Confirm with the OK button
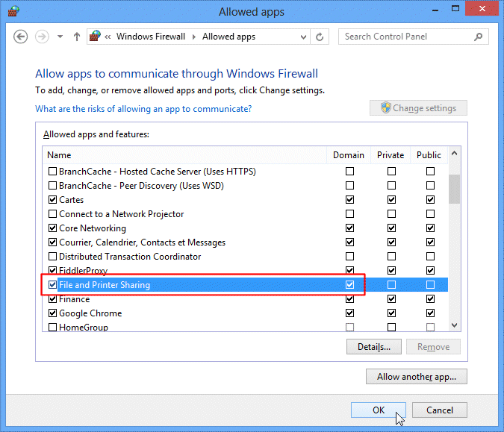This screenshot has height=432, width=504. pyautogui.click(x=379, y=410)
